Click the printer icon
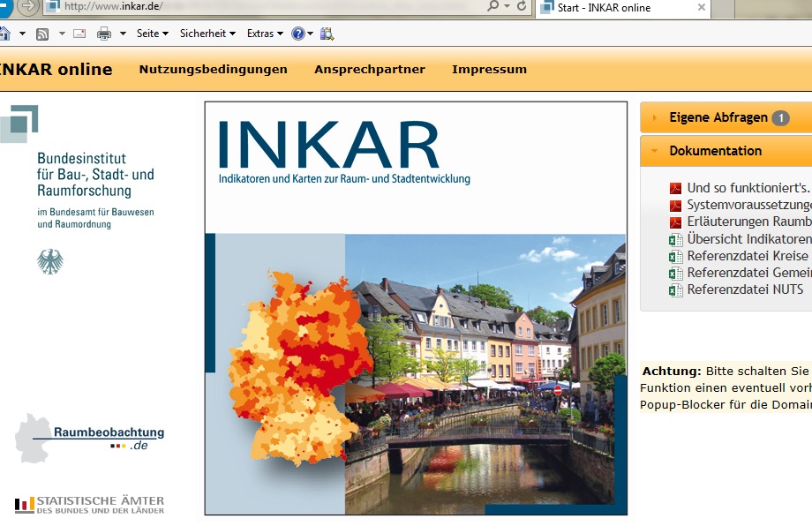This screenshot has height=526, width=812. click(x=104, y=34)
